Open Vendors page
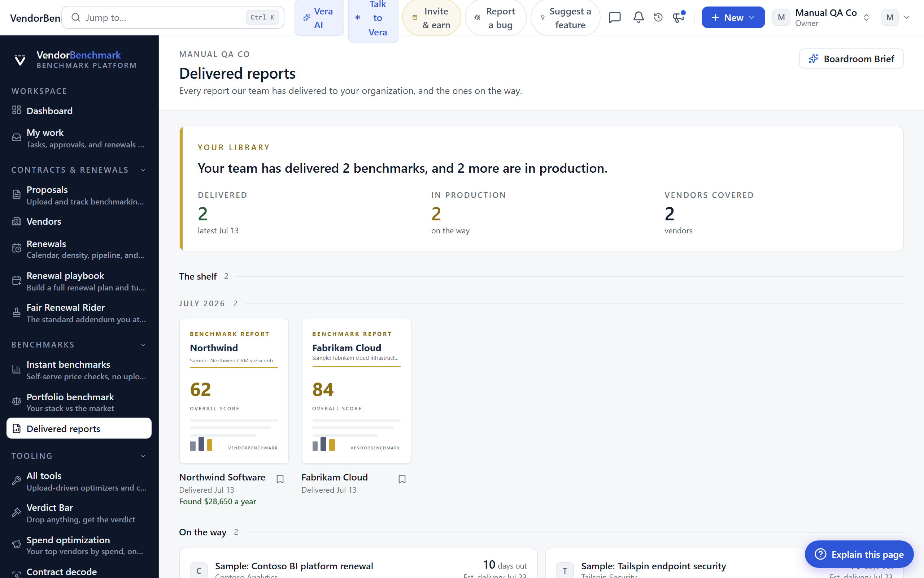This screenshot has height=578, width=924. coord(79,222)
